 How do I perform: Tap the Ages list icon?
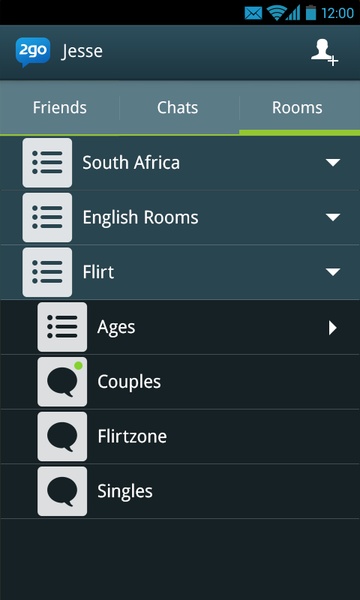[x=62, y=327]
